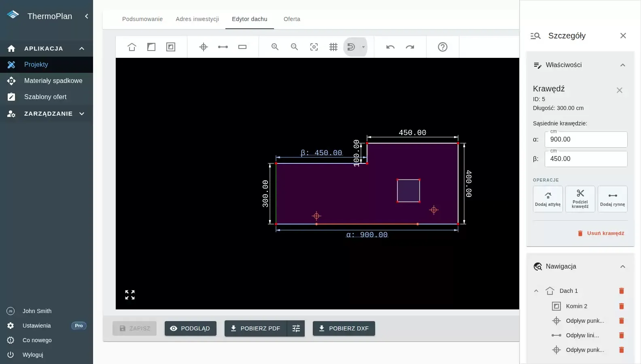This screenshot has height=364, width=641.
Task: Enter fullscreen mode on the canvas
Action: pos(130,295)
